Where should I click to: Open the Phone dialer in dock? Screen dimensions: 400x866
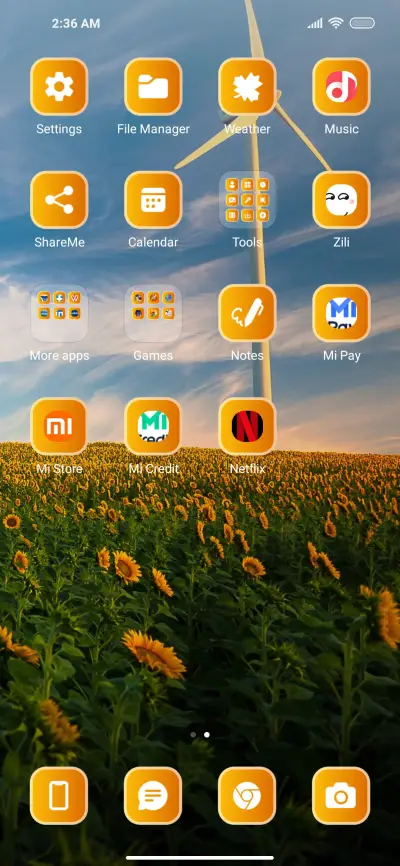click(x=59, y=796)
